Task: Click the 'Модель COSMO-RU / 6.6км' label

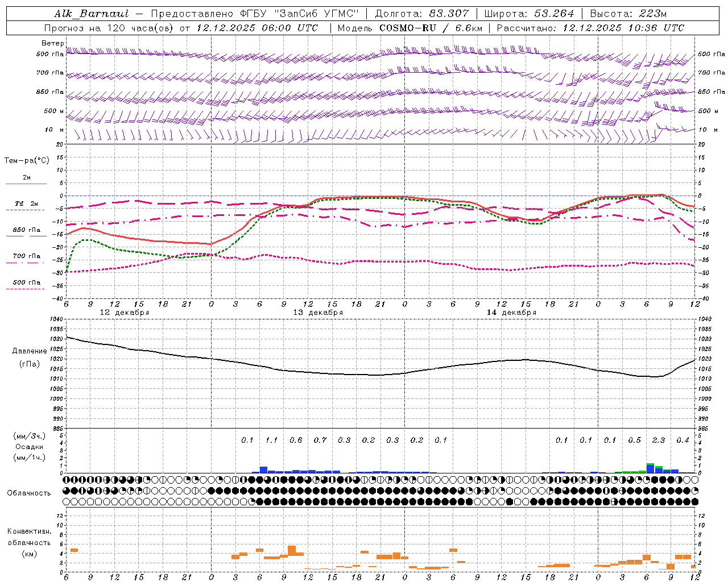Action: tap(410, 28)
